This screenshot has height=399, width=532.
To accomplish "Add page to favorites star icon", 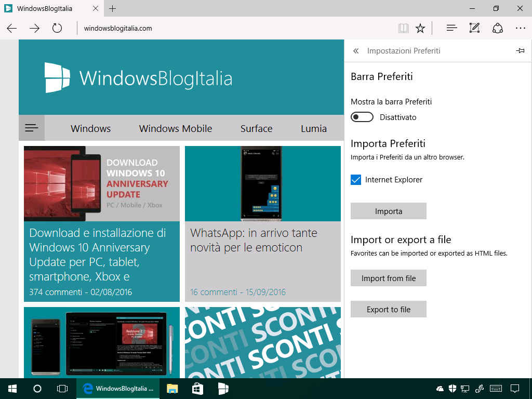I will pos(420,28).
